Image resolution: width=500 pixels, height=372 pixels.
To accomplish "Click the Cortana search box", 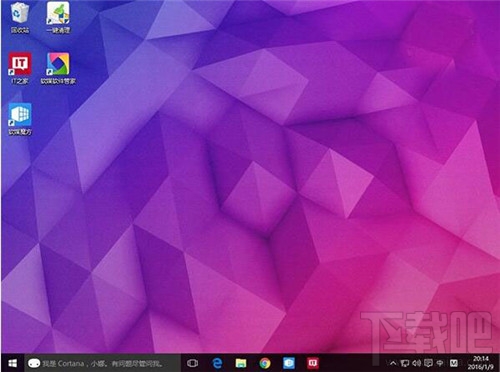I will coord(102,363).
